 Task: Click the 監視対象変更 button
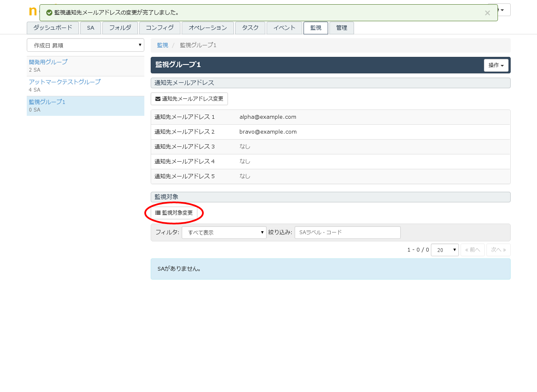174,213
